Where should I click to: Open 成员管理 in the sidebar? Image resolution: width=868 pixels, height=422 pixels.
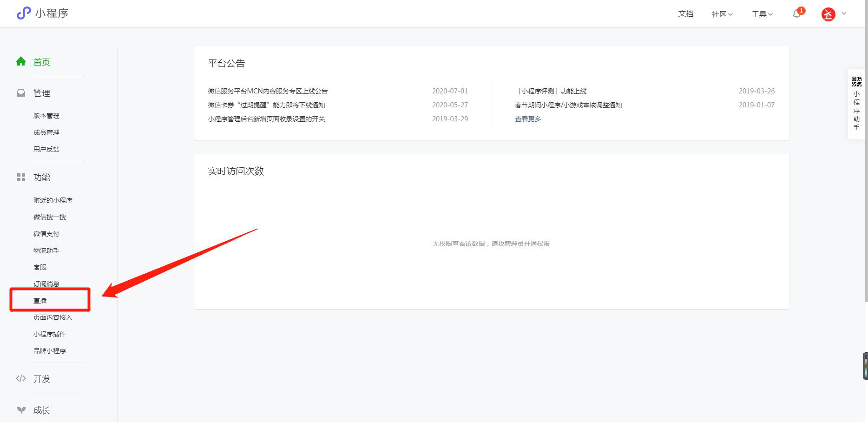tap(46, 132)
